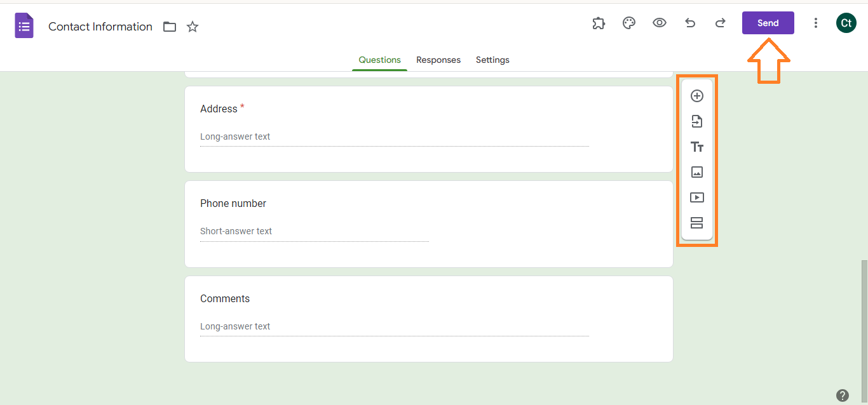Click the help question mark icon
Viewport: 868px width, 405px height.
(843, 395)
